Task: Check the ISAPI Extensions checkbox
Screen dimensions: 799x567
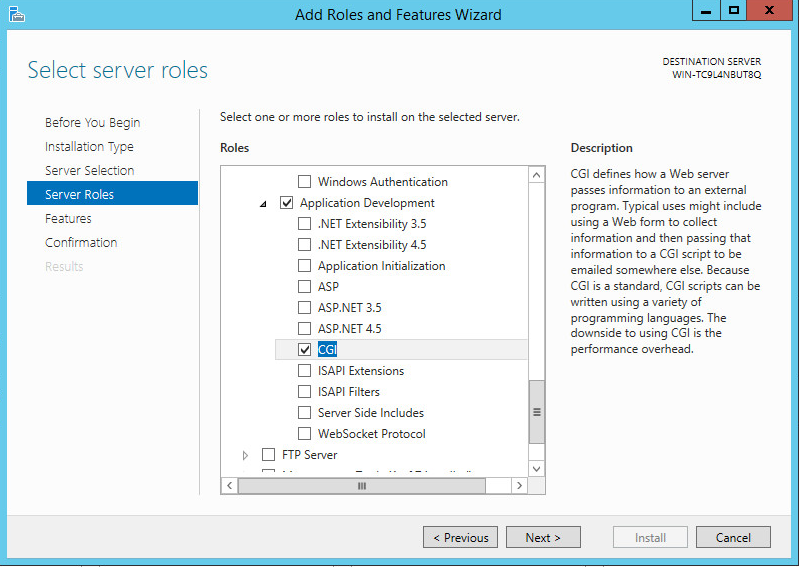Action: pos(305,371)
